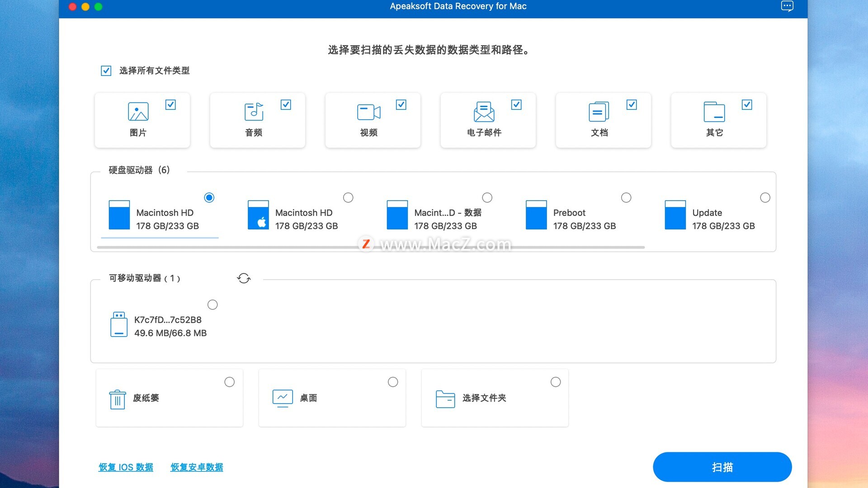This screenshot has height=488, width=868.
Task: Refresh the removable drives list
Action: [244, 278]
